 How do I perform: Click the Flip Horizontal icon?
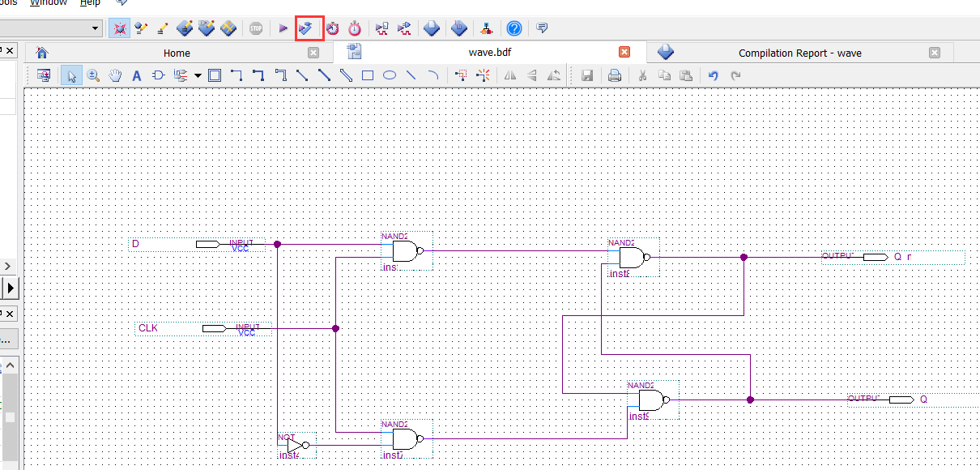(x=510, y=76)
